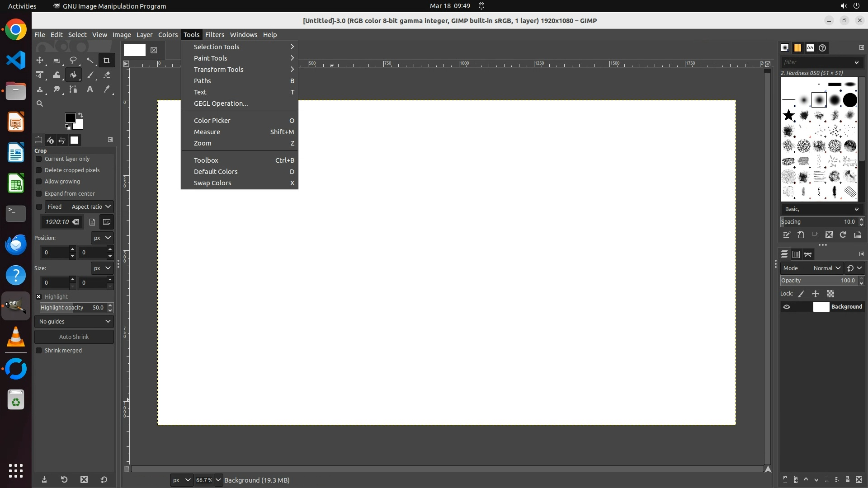
Task: Select the Bucket Fill tool
Action: [73, 75]
